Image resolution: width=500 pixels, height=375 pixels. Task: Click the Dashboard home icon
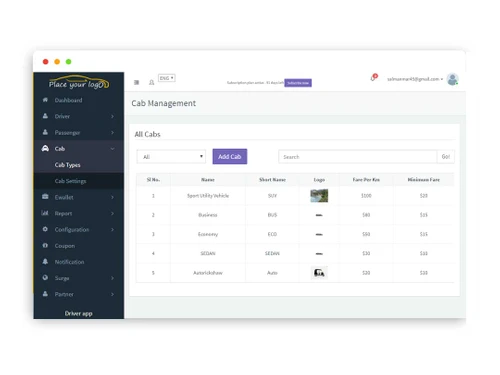(45, 100)
